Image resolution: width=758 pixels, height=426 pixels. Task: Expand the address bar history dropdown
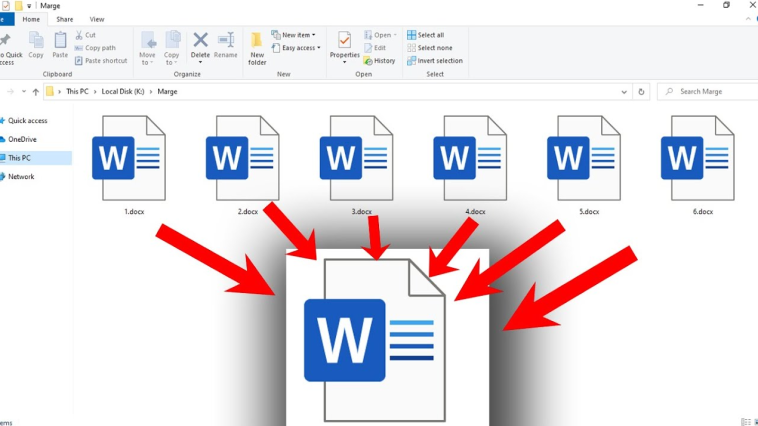pyautogui.click(x=625, y=92)
